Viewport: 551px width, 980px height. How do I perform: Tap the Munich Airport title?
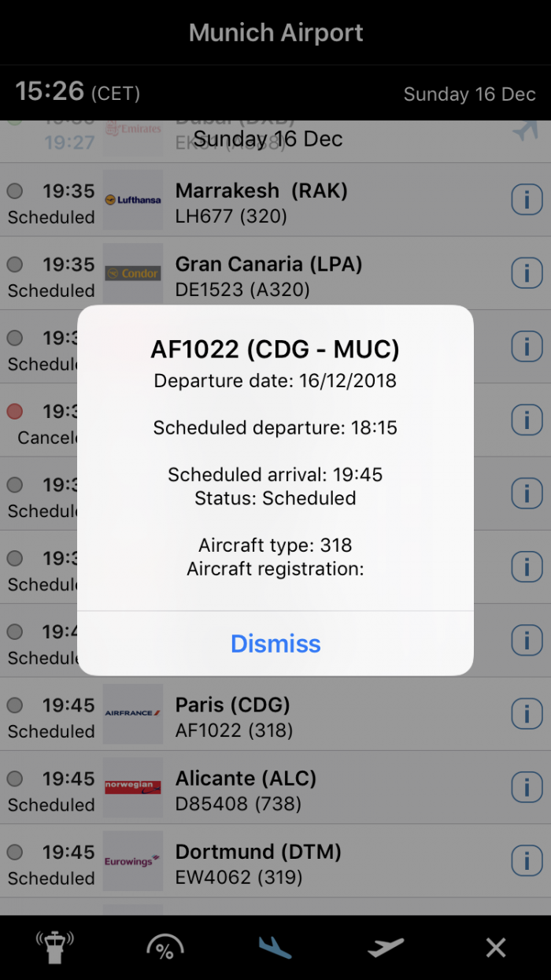click(x=275, y=33)
